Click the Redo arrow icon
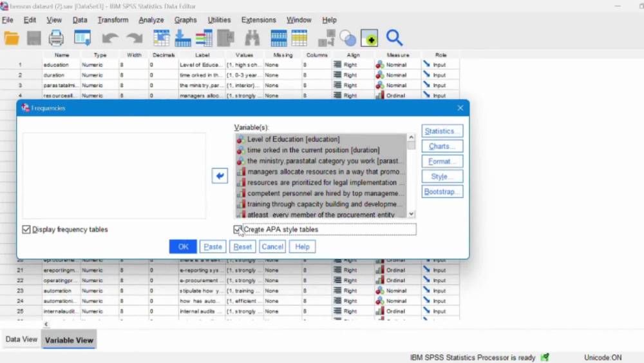The width and height of the screenshot is (644, 363). tap(135, 38)
